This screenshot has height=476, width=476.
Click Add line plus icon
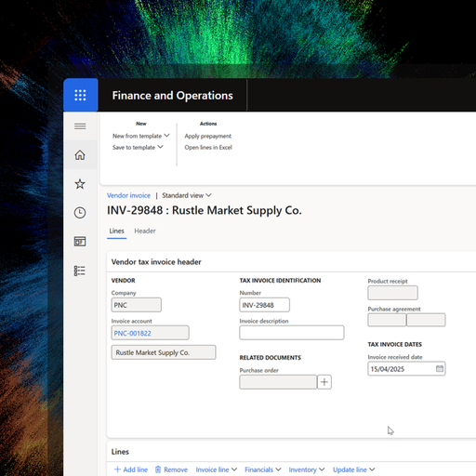tap(117, 469)
